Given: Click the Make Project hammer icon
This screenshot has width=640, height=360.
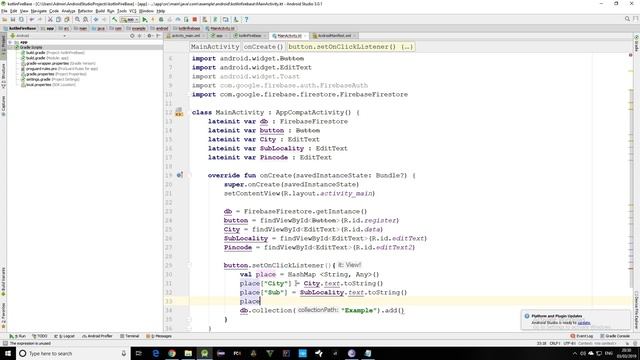Looking at the screenshot, I should pyautogui.click(x=115, y=20).
